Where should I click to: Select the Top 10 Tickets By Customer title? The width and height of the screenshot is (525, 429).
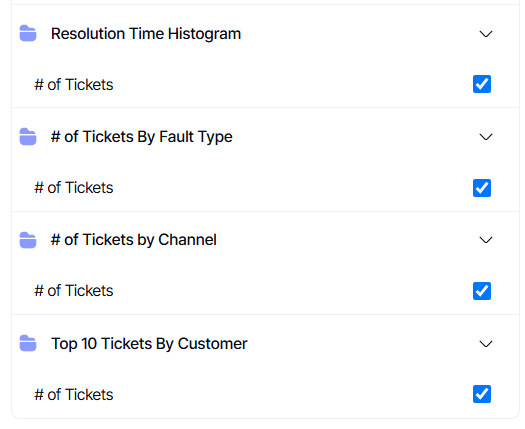(x=149, y=344)
